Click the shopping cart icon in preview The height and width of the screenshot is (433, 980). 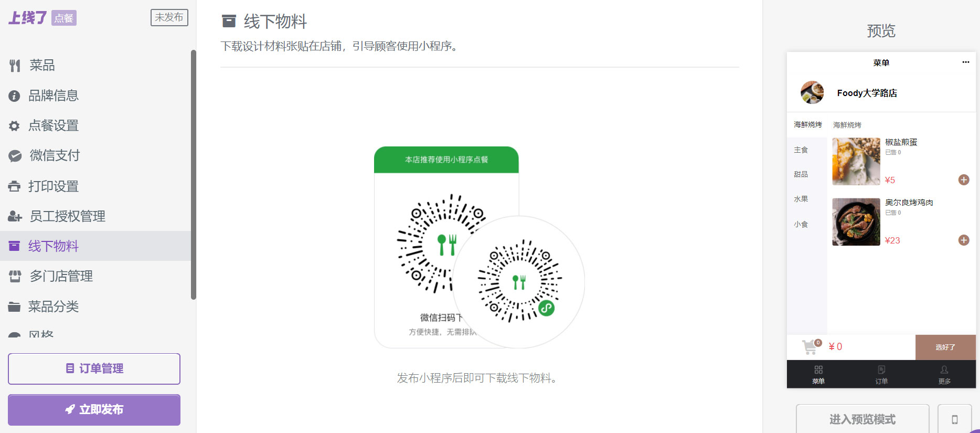click(809, 347)
